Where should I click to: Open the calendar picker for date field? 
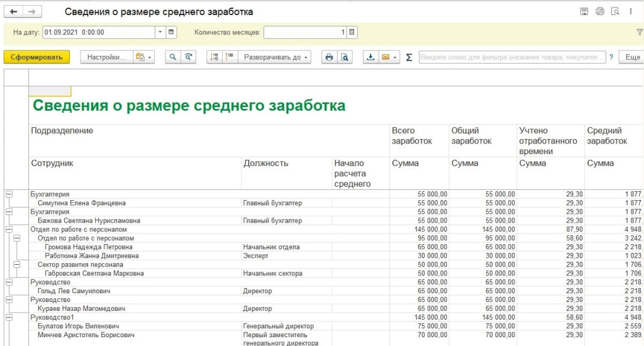171,32
